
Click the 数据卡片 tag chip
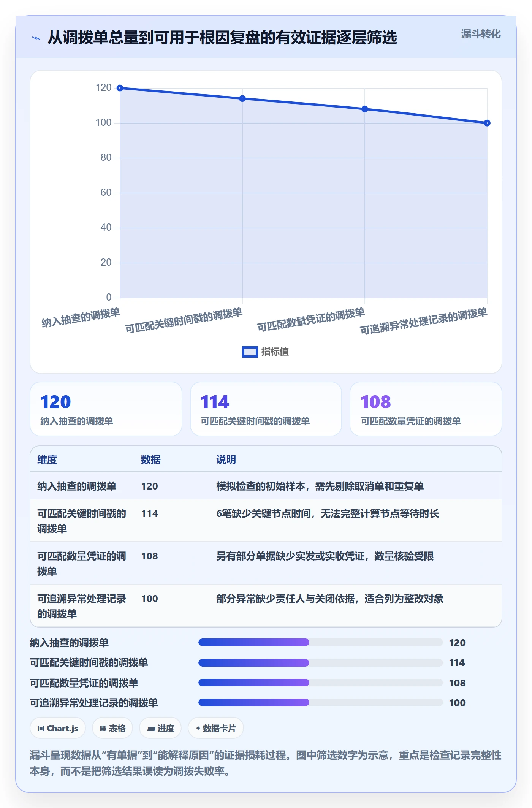click(x=216, y=728)
